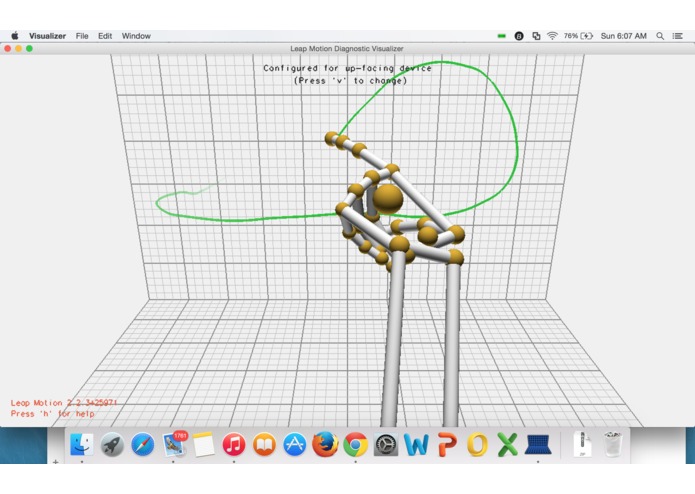The height and width of the screenshot is (494, 695).
Task: Open the App Store Dock icon
Action: tap(295, 444)
